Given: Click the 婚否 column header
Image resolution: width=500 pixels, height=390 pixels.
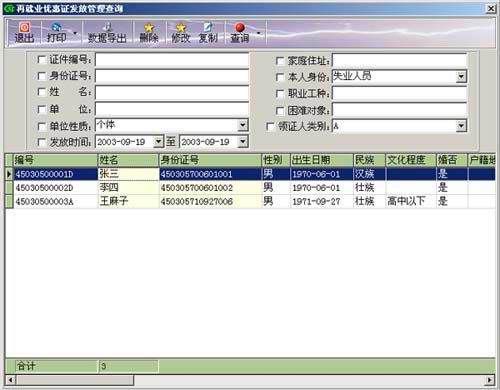Looking at the screenshot, I should 452,160.
